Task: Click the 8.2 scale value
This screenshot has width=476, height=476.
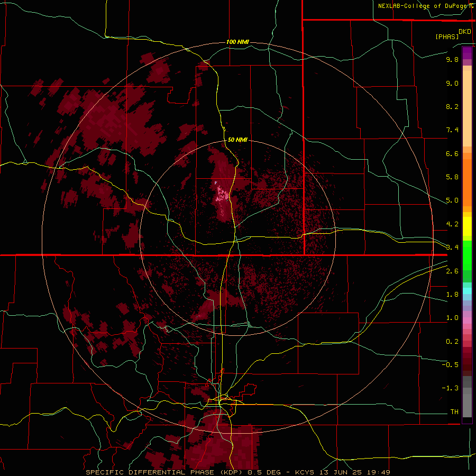Action: point(452,106)
